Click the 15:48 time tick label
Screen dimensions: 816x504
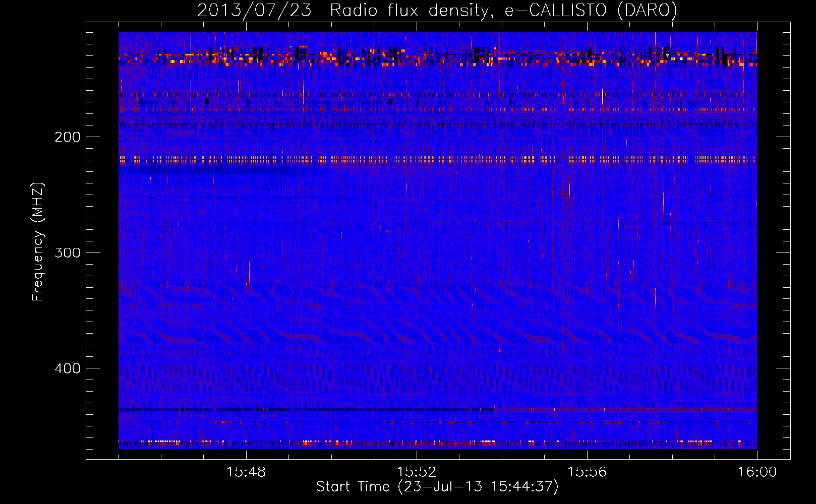point(246,472)
